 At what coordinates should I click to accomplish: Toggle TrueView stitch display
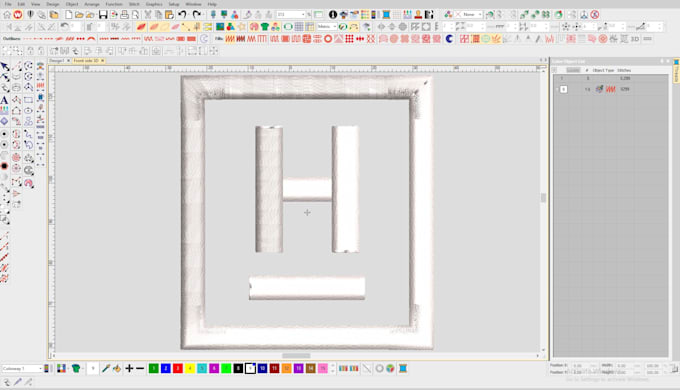[141, 27]
